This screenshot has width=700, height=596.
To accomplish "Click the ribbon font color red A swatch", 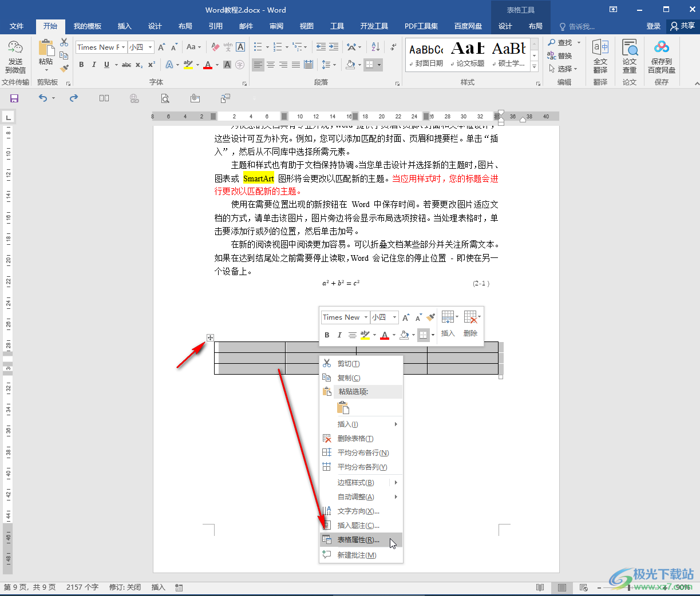I will click(208, 65).
